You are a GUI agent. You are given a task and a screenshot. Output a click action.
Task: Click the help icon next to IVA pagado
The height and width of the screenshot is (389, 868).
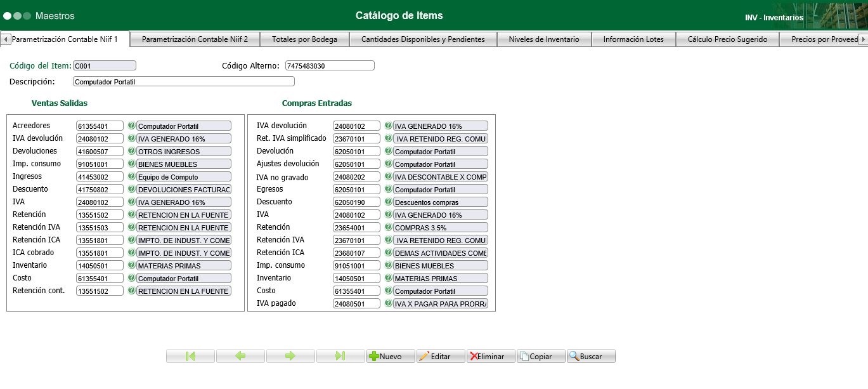click(x=388, y=303)
